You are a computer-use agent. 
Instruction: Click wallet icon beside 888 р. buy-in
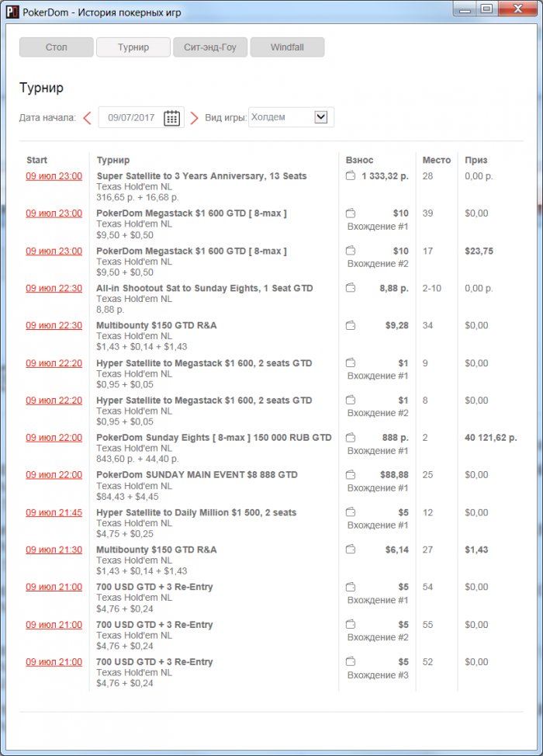pyautogui.click(x=351, y=438)
